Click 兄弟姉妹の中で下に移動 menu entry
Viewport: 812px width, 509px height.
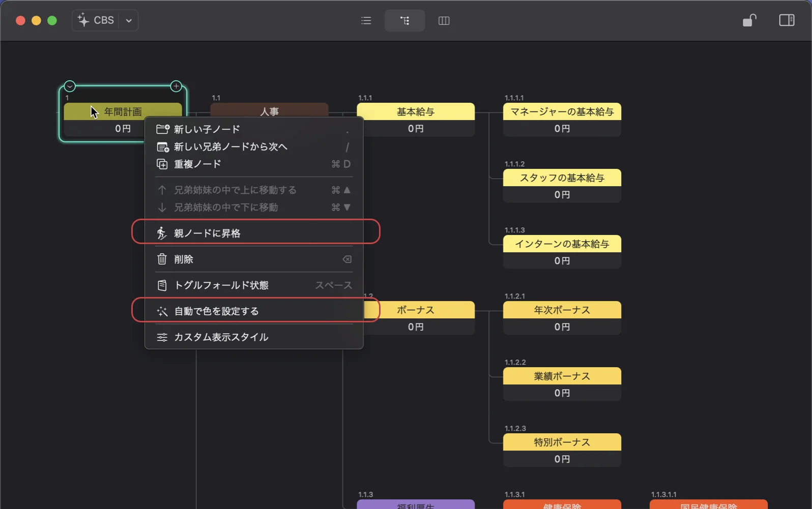[254, 207]
